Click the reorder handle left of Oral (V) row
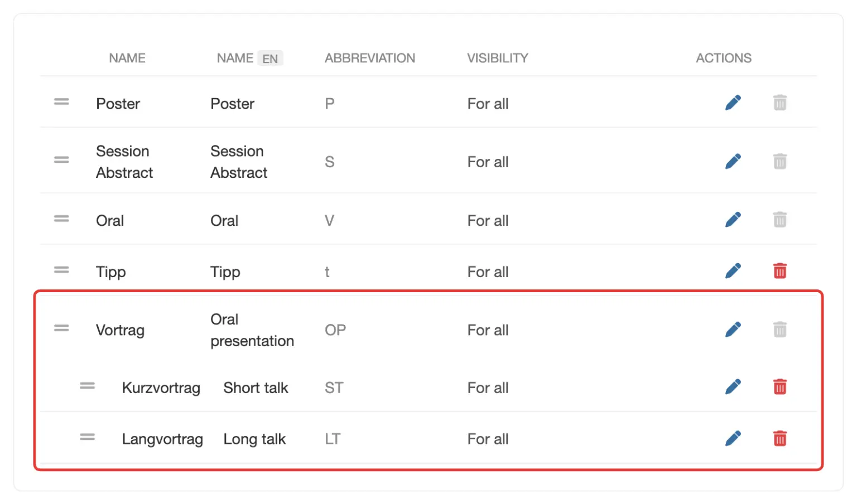This screenshot has height=504, width=857. click(x=61, y=219)
